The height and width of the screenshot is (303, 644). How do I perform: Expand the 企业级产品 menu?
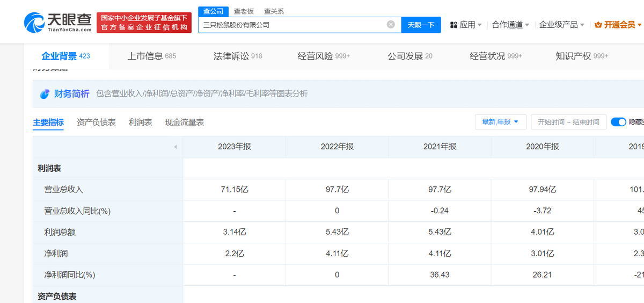(562, 25)
